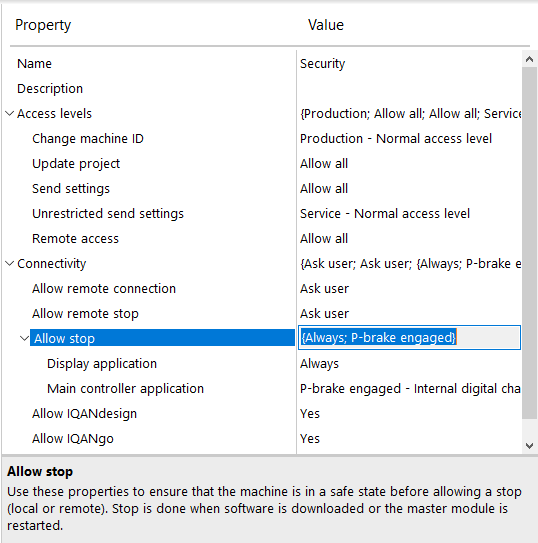The image size is (538, 543).
Task: Click the vertical scrollbar thumb
Action: (529, 242)
